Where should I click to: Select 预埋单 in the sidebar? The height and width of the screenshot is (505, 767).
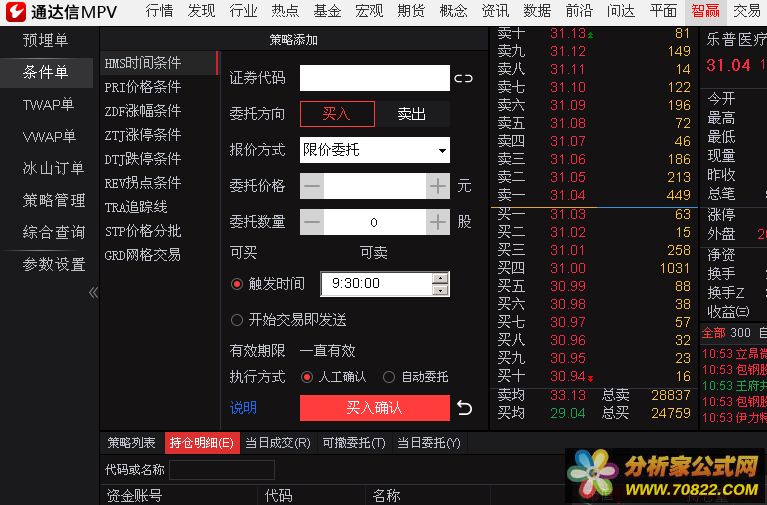(x=45, y=40)
